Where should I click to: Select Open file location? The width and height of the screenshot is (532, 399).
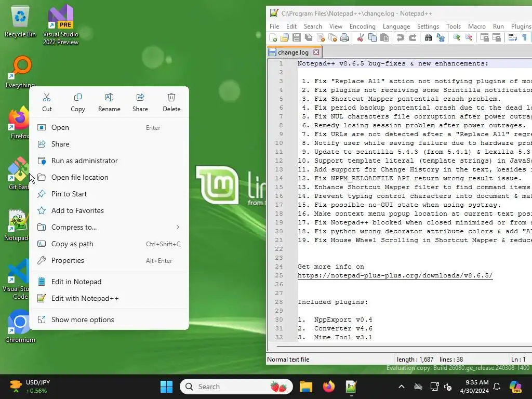coord(109,178)
